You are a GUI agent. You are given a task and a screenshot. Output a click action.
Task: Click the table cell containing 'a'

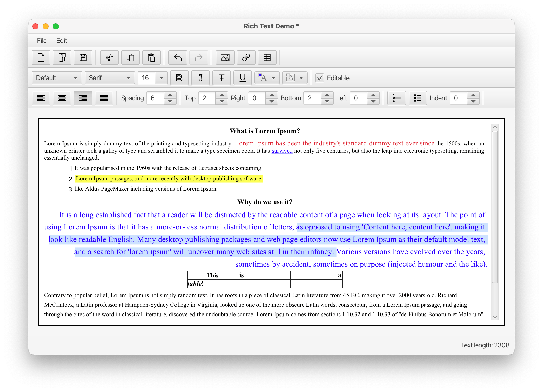[x=317, y=275]
